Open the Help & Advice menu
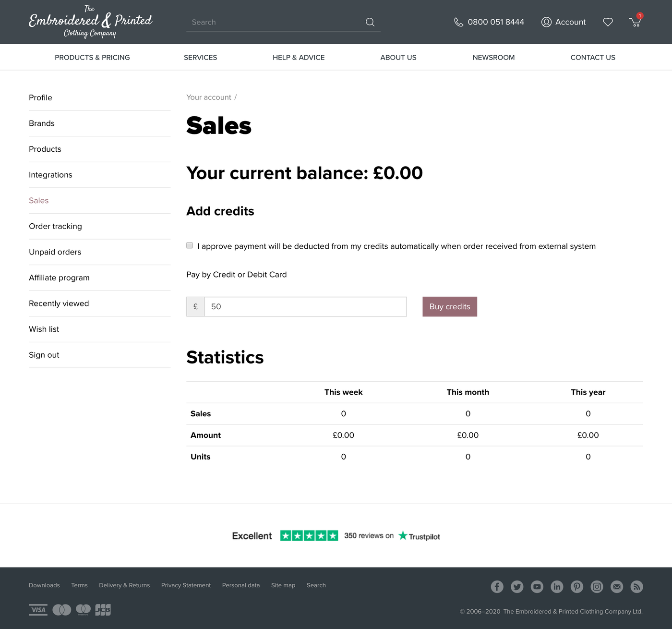 pos(299,58)
